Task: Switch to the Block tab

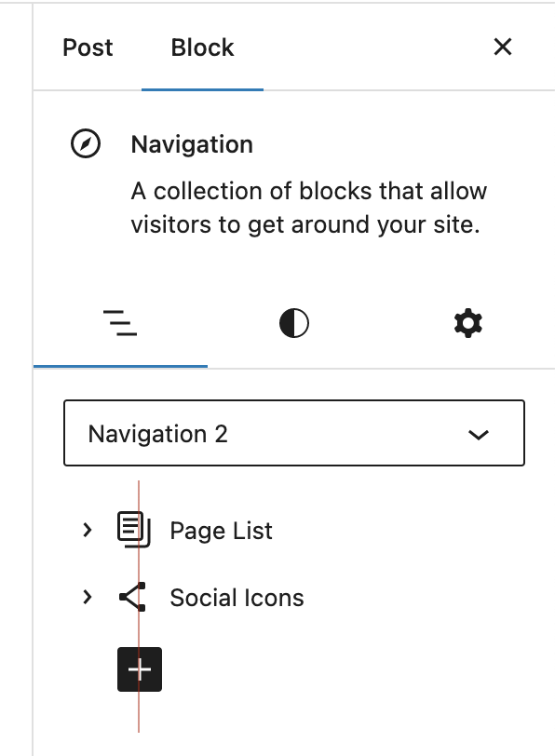Action: [x=202, y=47]
